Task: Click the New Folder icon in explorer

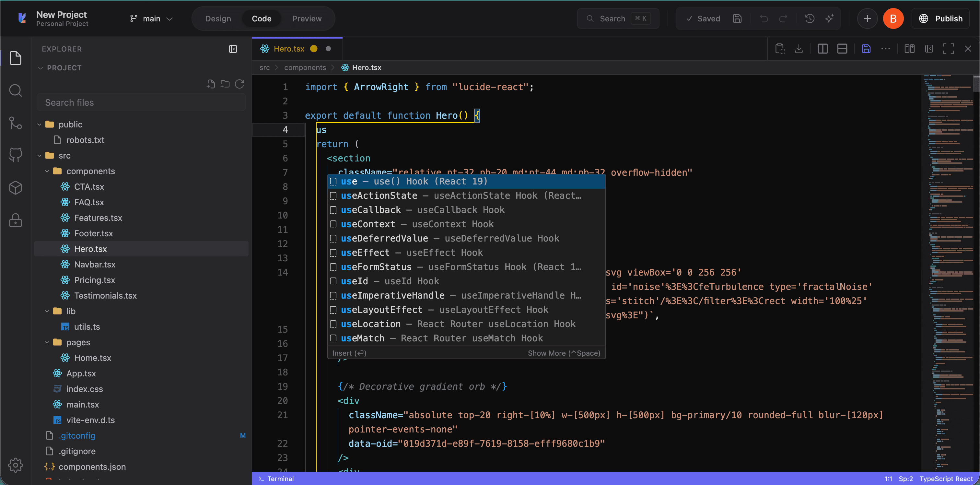Action: click(x=225, y=84)
